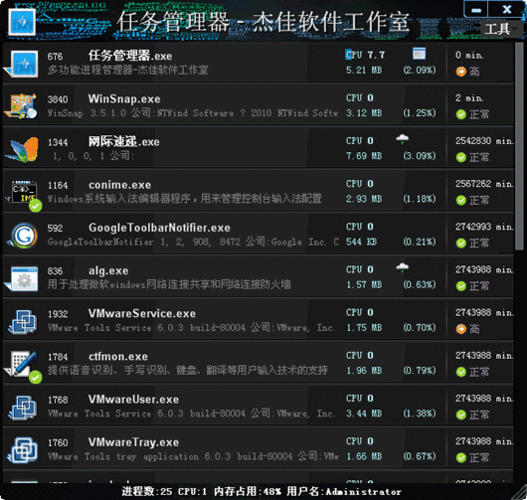
Task: Click alg.exe description about 网络连接共享
Action: (x=169, y=285)
